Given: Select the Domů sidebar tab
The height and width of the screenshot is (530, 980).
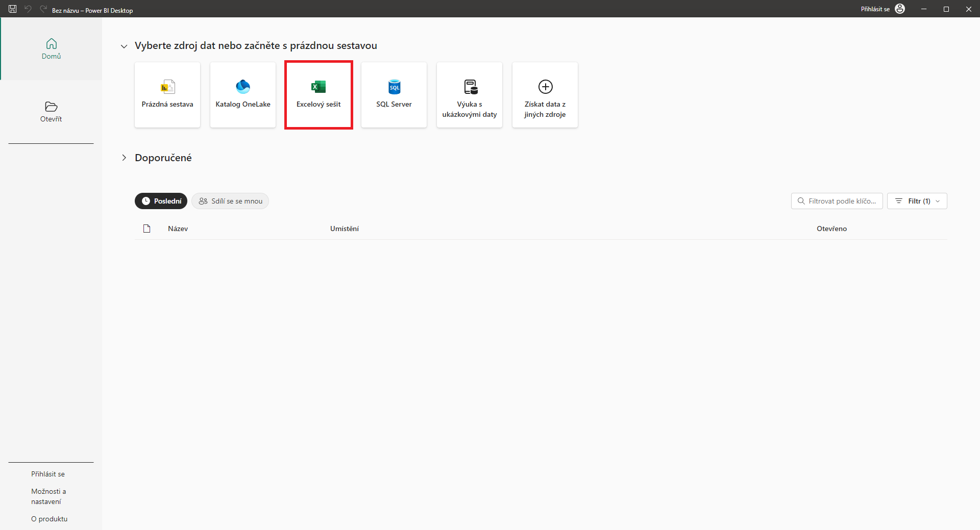Looking at the screenshot, I should pyautogui.click(x=51, y=48).
